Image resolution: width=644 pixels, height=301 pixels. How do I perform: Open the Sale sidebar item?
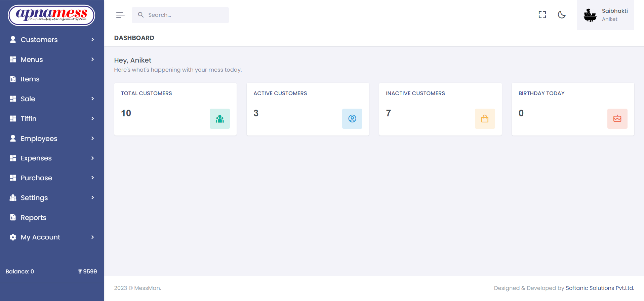point(52,99)
